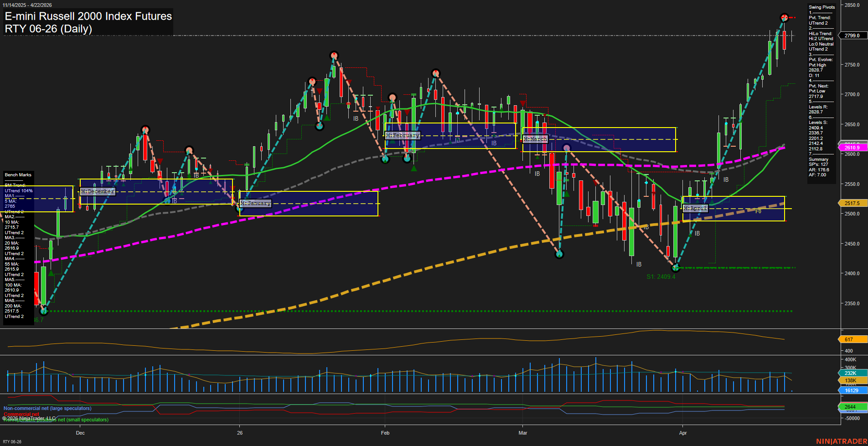Screen dimensions: 868x446
Task: Select the November swing low pivot at bottom left
Action: click(44, 311)
